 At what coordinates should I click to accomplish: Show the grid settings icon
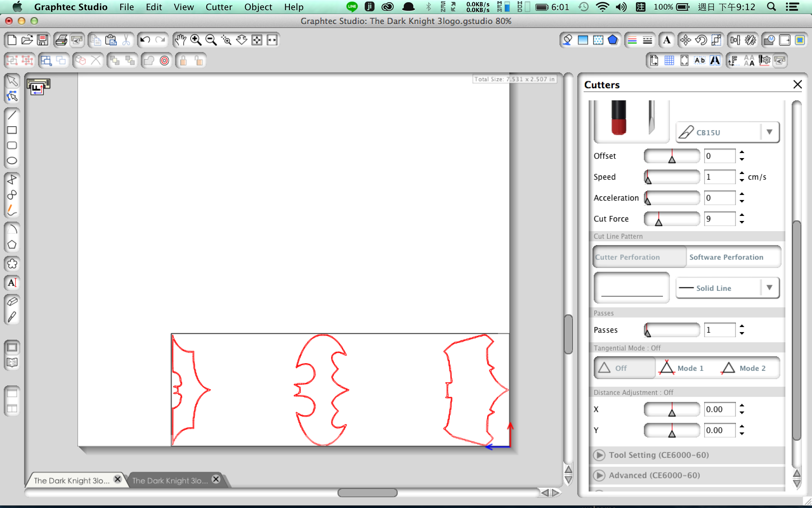tap(669, 60)
